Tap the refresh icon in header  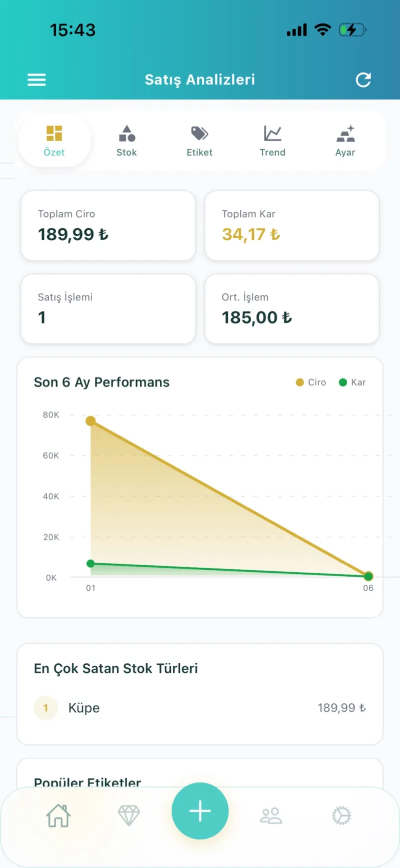click(363, 80)
